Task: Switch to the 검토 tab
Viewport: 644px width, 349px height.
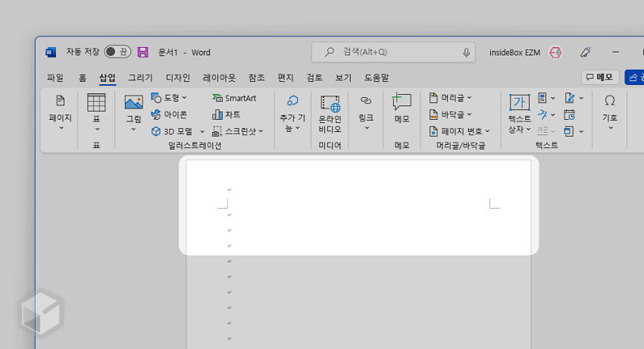Action: tap(314, 77)
